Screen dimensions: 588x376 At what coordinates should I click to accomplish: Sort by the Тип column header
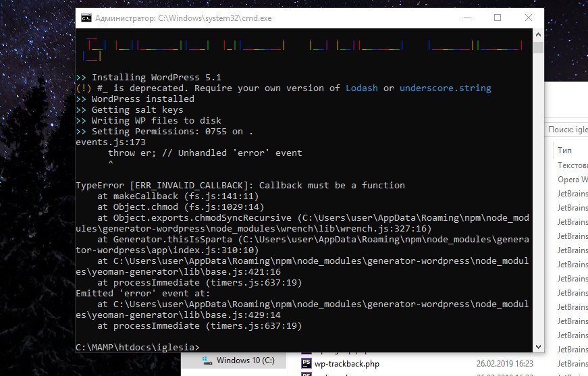click(x=565, y=151)
